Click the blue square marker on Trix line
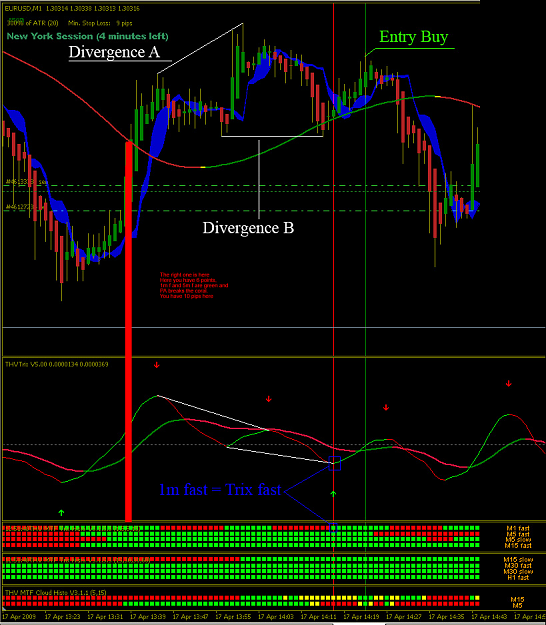The width and height of the screenshot is (546, 625). [x=335, y=463]
